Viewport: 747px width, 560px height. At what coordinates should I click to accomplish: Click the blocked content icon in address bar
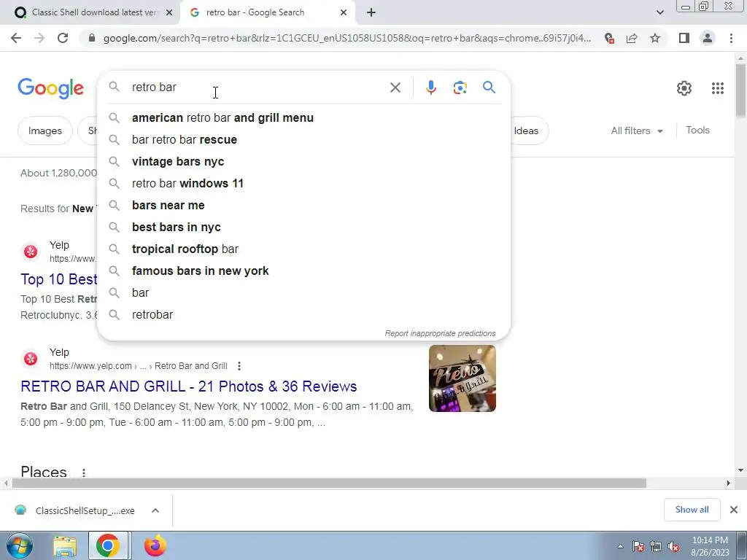609,38
